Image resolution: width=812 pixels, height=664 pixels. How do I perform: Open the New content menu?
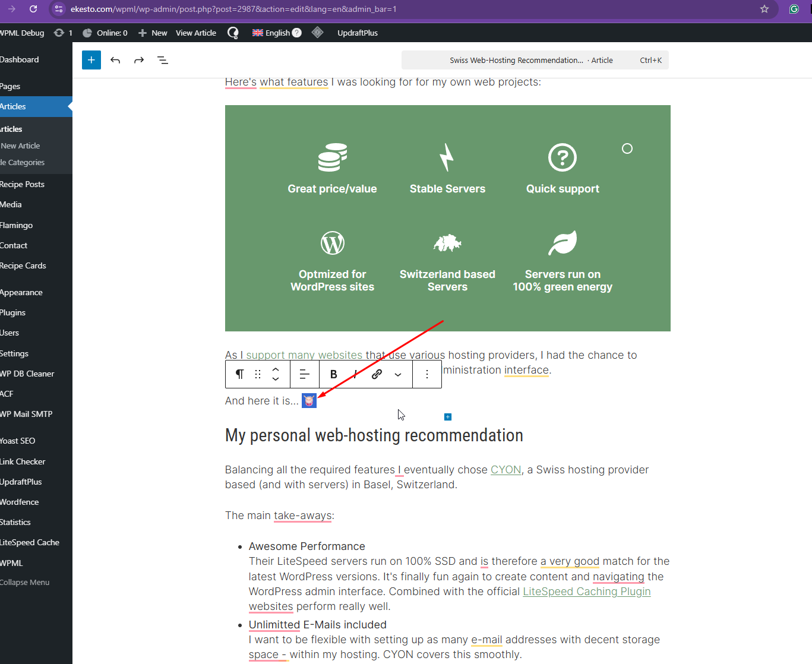[x=153, y=33]
